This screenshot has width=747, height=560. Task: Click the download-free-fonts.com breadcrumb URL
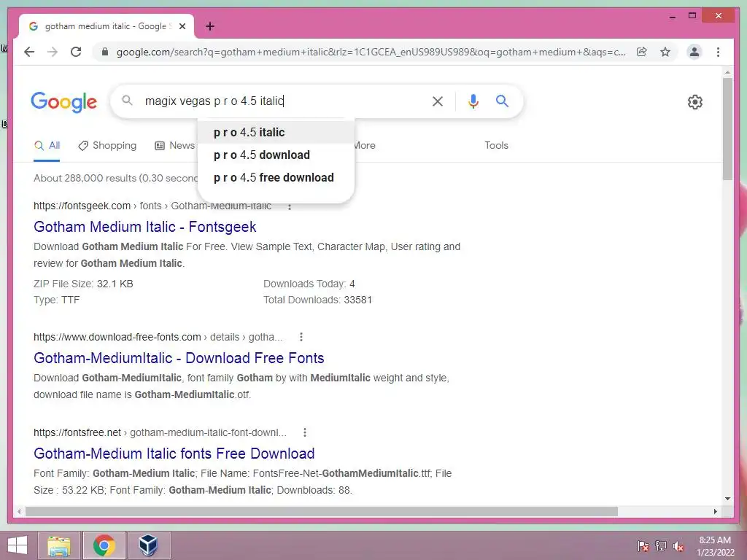(x=158, y=337)
